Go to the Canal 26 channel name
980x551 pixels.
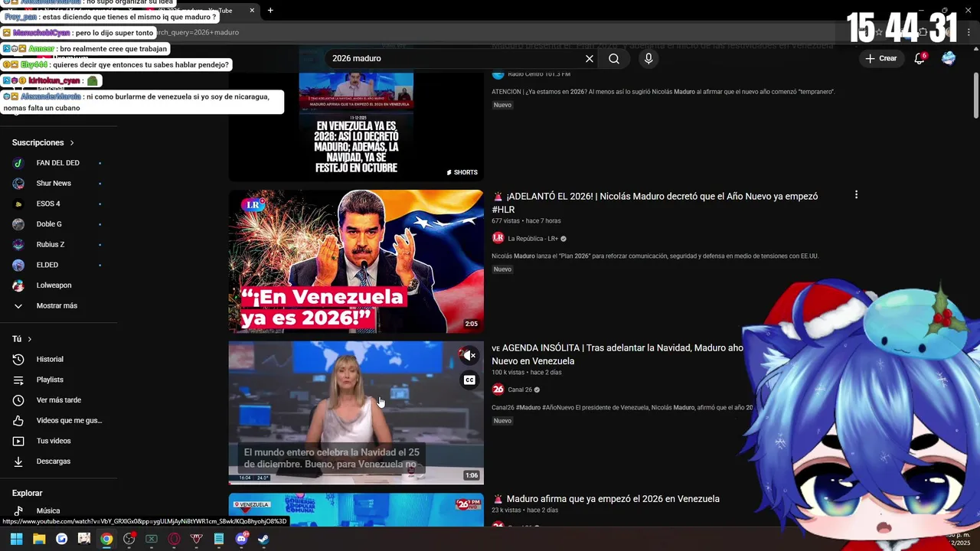[x=520, y=390]
